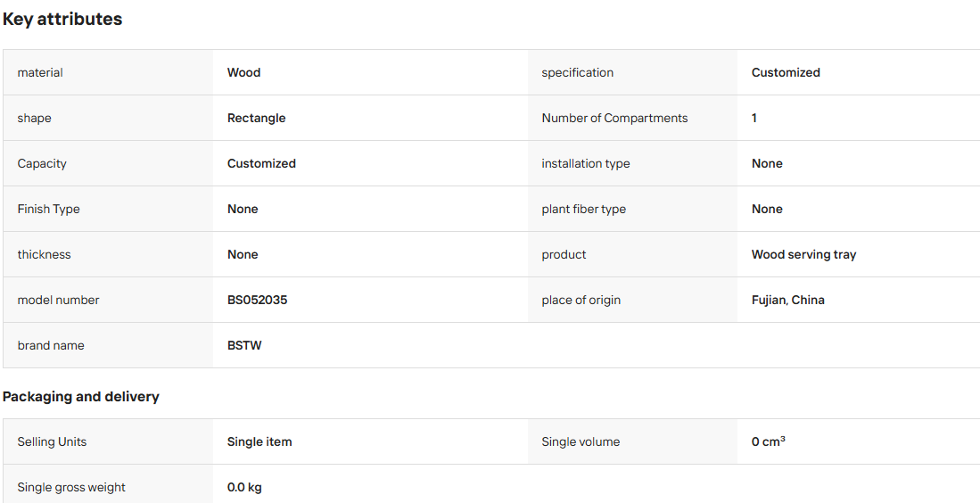The width and height of the screenshot is (980, 503).
Task: Select the shape value Rectangle
Action: click(x=256, y=118)
